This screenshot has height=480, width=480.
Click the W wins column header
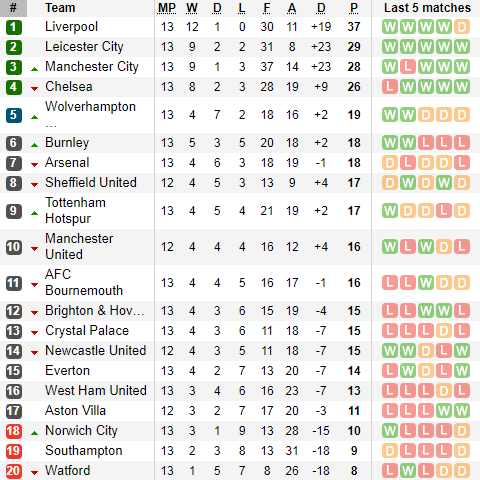[192, 8]
